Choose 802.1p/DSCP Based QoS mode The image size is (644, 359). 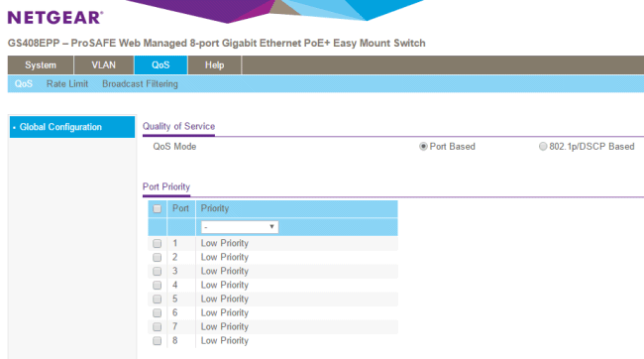coord(543,147)
